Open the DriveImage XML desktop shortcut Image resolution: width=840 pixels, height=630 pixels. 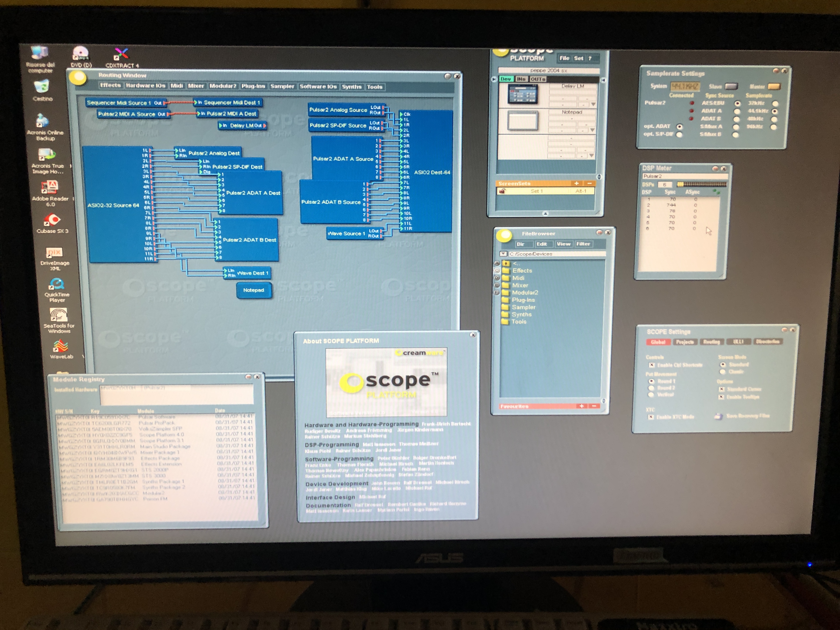click(x=55, y=259)
